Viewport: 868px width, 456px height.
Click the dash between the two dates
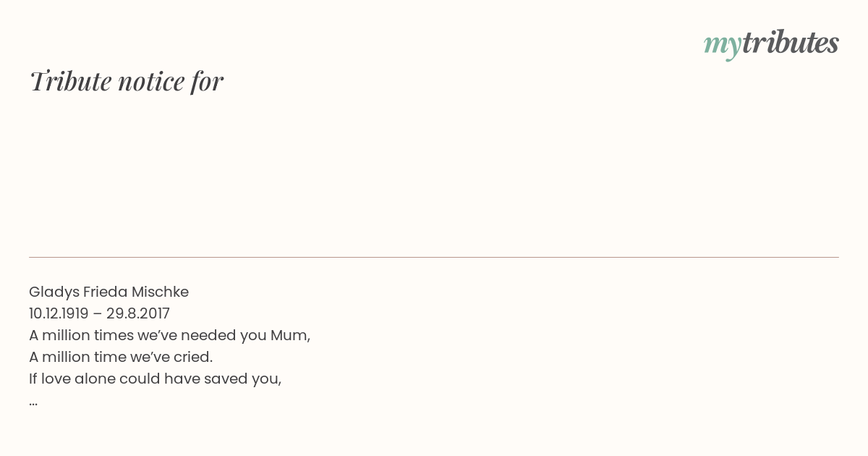98,313
